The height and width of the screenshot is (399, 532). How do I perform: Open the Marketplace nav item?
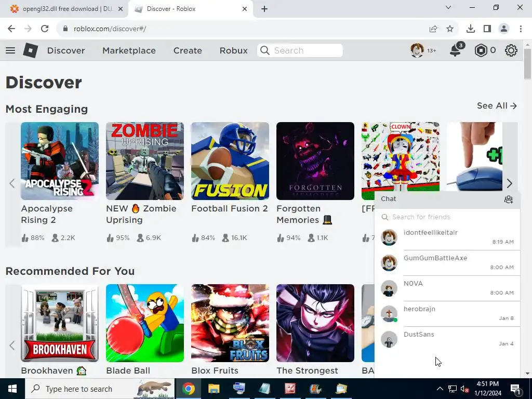tap(129, 50)
